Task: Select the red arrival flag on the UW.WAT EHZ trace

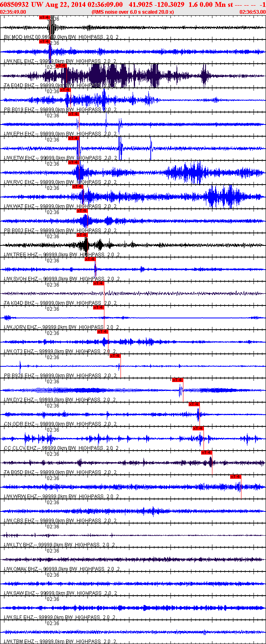Action: [78, 187]
